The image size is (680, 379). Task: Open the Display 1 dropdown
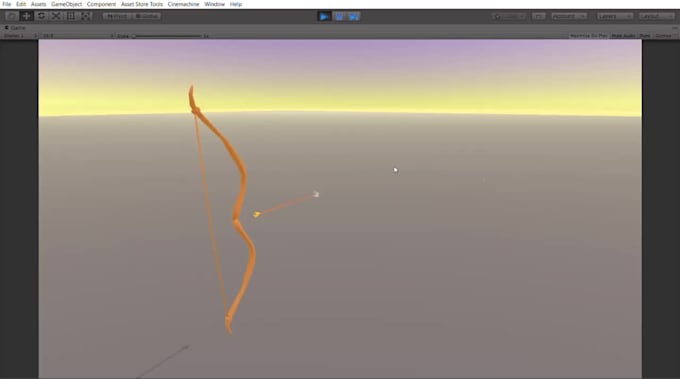[20, 36]
